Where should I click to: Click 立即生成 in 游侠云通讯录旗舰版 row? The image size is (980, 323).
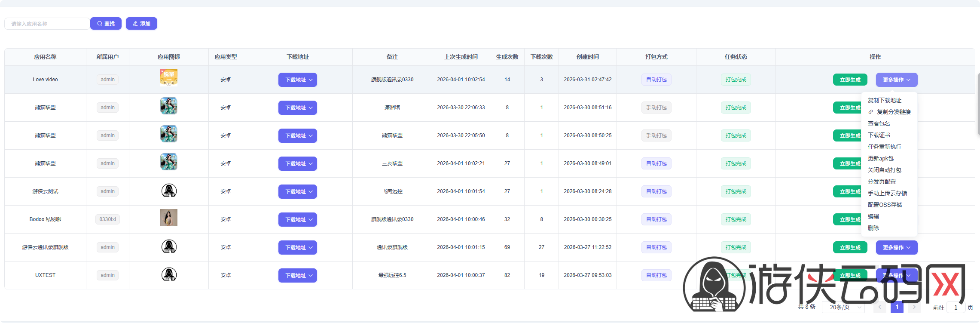pyautogui.click(x=850, y=248)
